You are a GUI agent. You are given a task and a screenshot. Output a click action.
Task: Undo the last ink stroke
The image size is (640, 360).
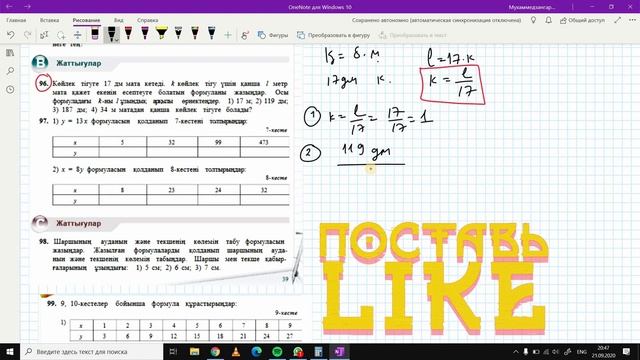(x=11, y=35)
